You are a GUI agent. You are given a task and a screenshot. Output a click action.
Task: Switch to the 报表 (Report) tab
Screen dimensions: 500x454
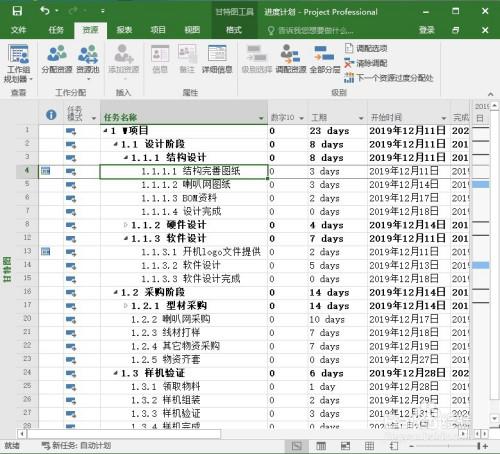124,30
